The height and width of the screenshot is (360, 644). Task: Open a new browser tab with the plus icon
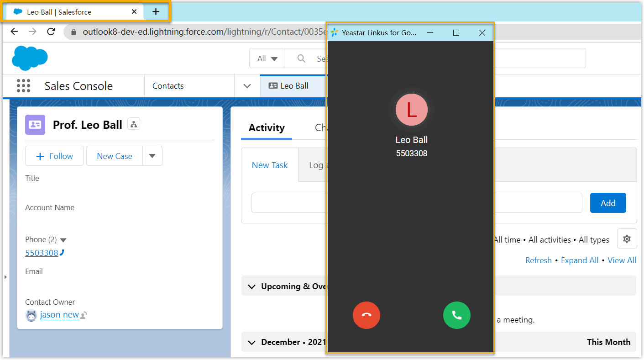tap(156, 12)
